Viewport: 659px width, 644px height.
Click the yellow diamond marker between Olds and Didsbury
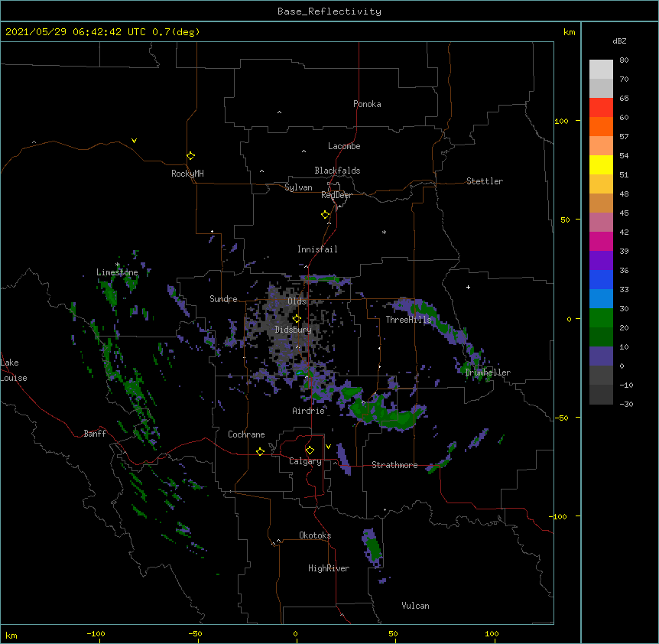(297, 319)
